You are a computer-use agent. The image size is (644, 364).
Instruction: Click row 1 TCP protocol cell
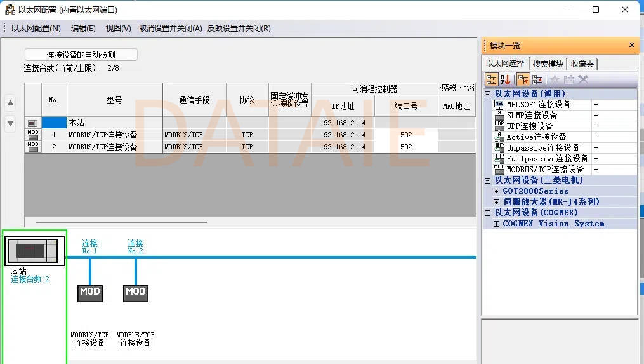[247, 135]
